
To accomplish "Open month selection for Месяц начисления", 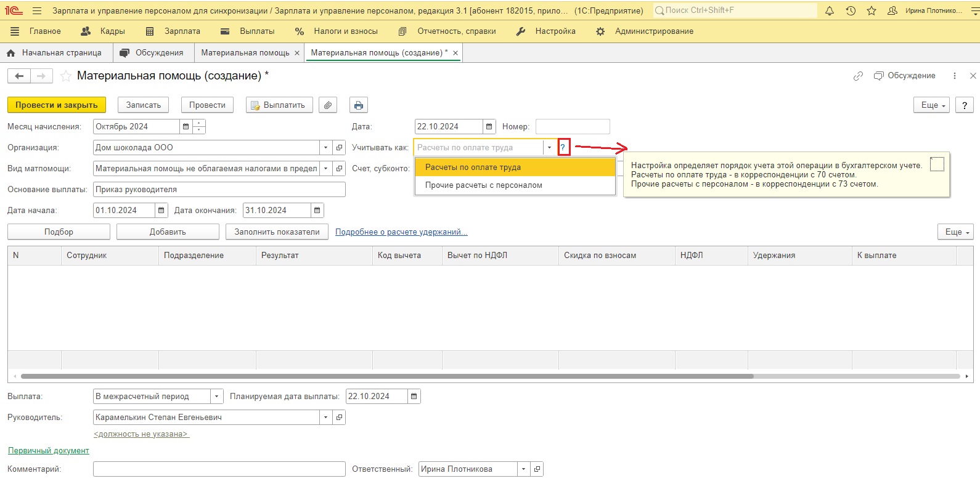I will pos(186,126).
